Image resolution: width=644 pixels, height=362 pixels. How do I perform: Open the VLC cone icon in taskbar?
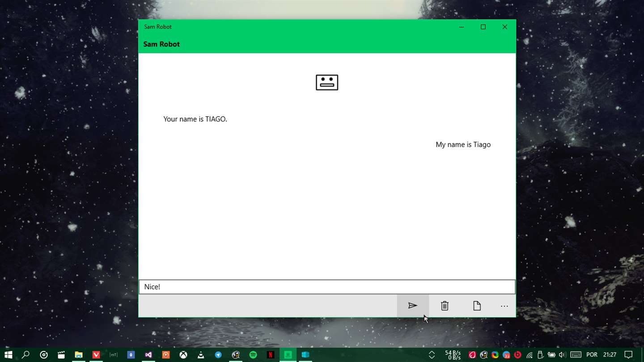[x=201, y=355]
